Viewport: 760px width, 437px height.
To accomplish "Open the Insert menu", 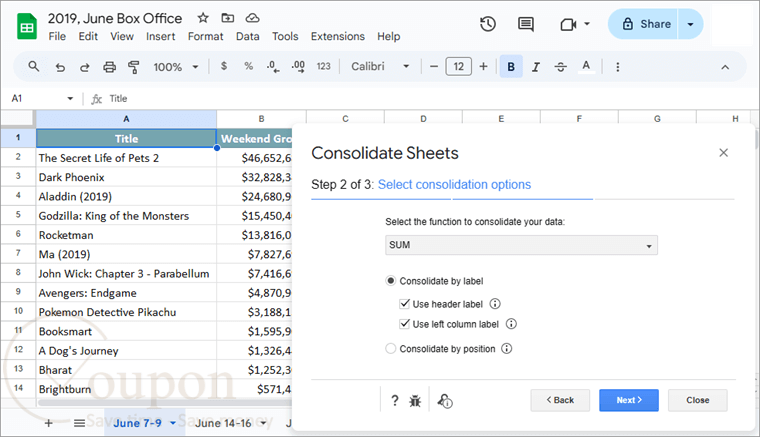I will (160, 36).
